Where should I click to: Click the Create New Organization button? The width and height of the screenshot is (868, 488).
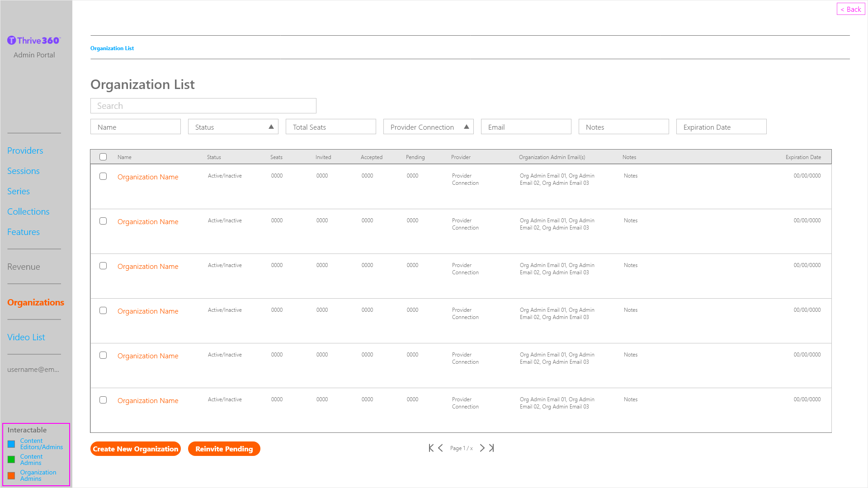135,449
